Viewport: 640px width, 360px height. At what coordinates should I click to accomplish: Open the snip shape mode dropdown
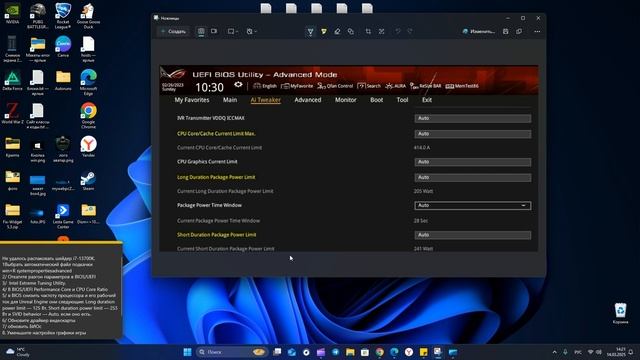pos(233,31)
